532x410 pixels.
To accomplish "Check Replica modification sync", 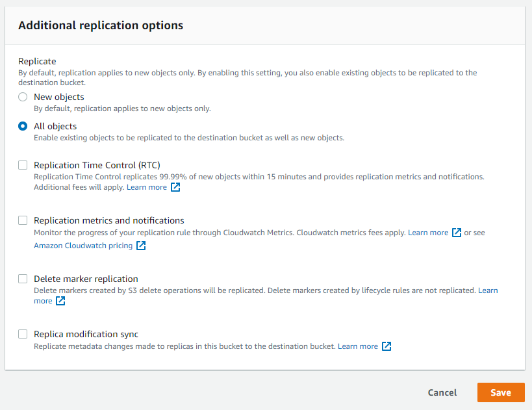I will (x=23, y=334).
